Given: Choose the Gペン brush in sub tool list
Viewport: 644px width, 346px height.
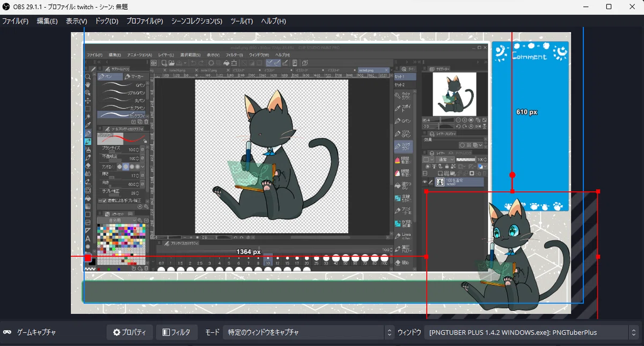Looking at the screenshot, I should point(122,85).
